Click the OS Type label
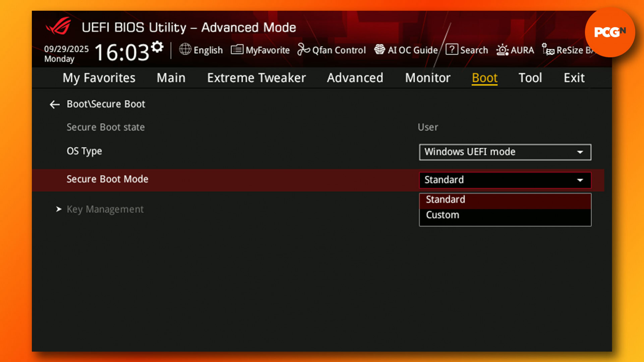The height and width of the screenshot is (362, 644). 84,151
